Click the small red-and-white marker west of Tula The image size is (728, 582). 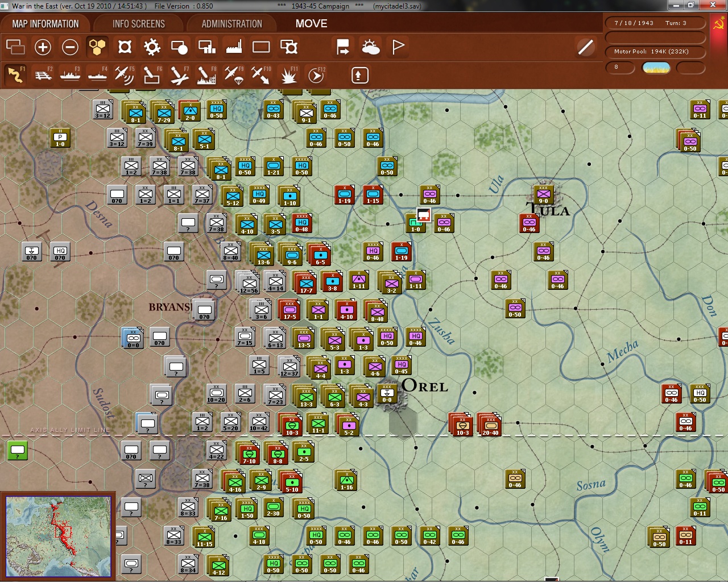(x=423, y=215)
